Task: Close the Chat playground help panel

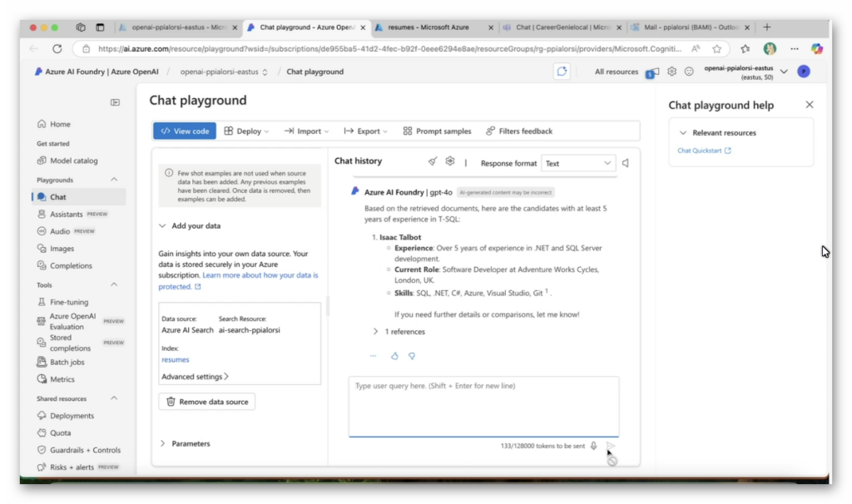Action: pyautogui.click(x=810, y=105)
